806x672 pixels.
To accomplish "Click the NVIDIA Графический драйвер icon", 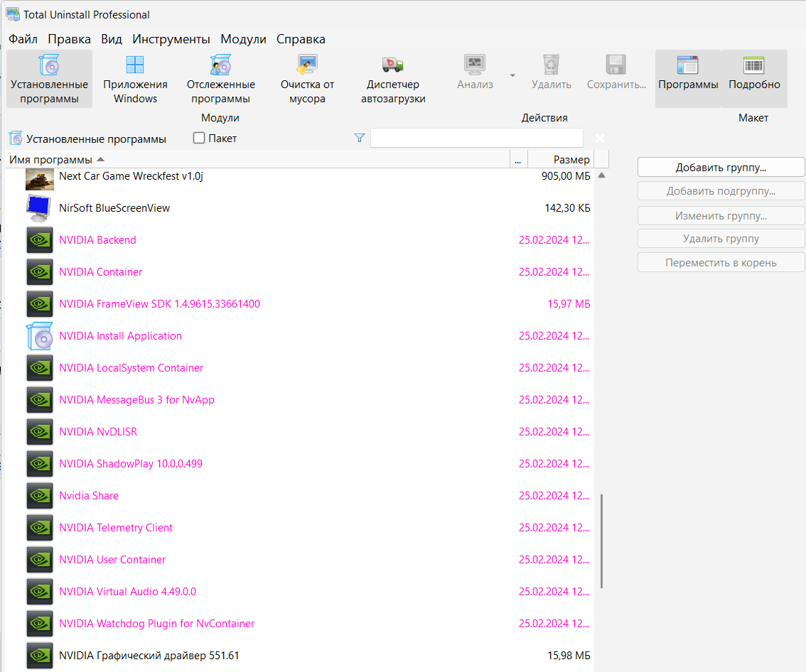I will pos(40,656).
